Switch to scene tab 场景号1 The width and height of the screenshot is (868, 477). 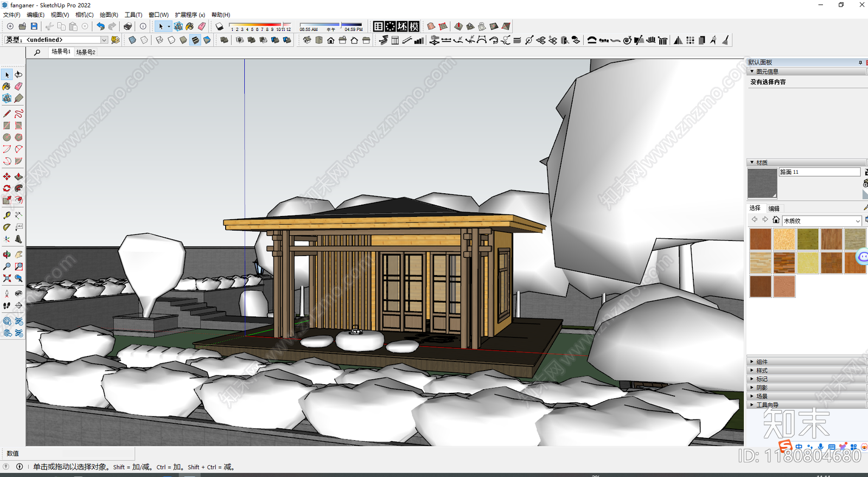[x=61, y=52]
